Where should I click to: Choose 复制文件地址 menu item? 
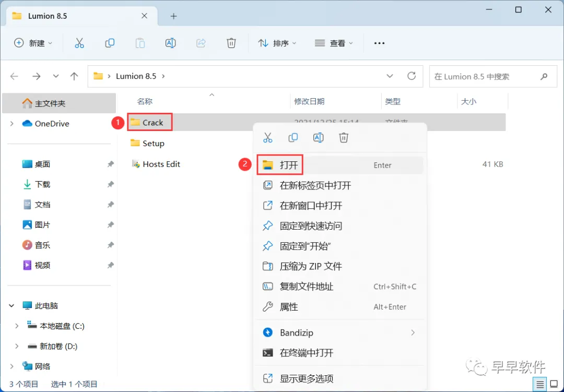(x=339, y=287)
